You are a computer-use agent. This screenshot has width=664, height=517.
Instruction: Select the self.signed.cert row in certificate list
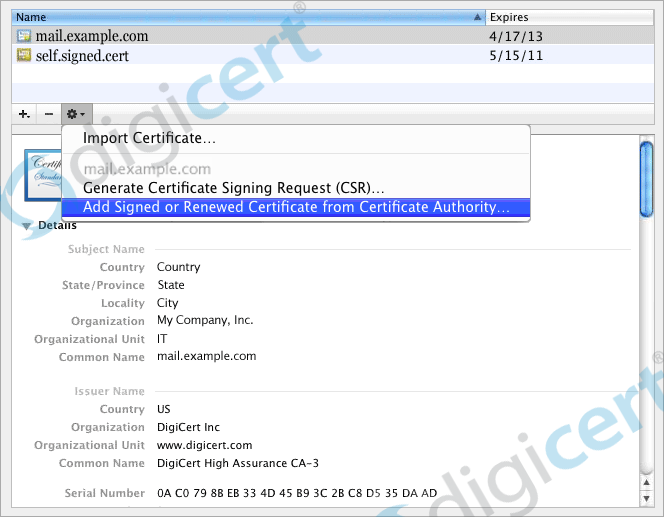pos(250,55)
